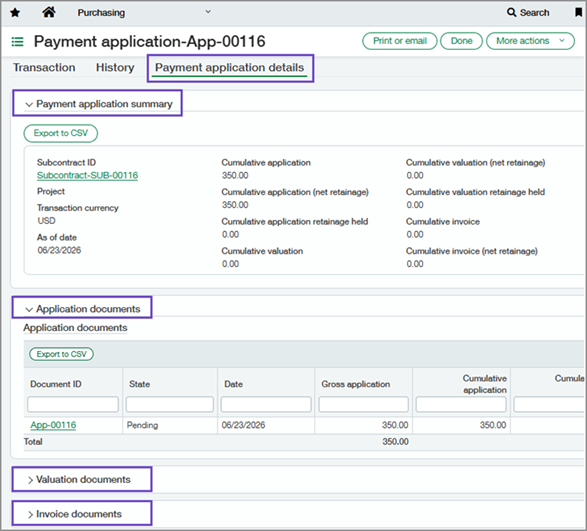Click the Cumulative application filter field
The height and width of the screenshot is (531, 587).
coord(461,404)
